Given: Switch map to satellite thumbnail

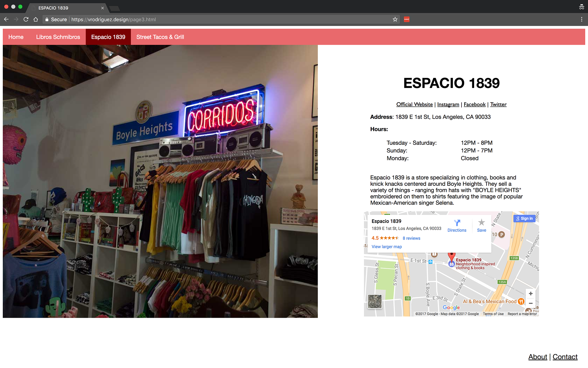Looking at the screenshot, I should [375, 301].
